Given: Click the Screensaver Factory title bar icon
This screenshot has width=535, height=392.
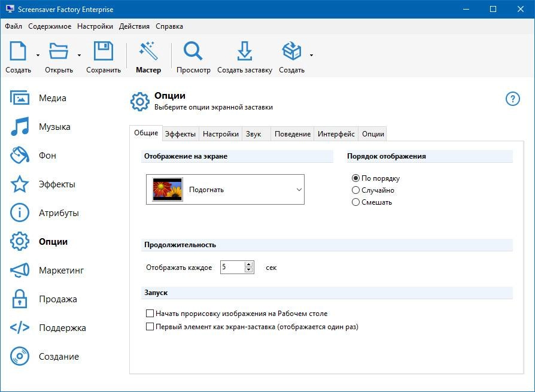Looking at the screenshot, I should click(10, 9).
